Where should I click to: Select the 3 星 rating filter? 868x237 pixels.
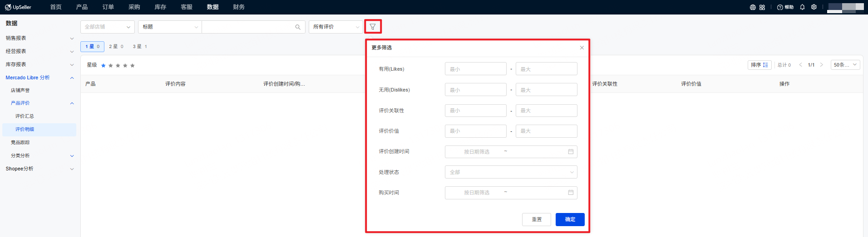tap(139, 47)
